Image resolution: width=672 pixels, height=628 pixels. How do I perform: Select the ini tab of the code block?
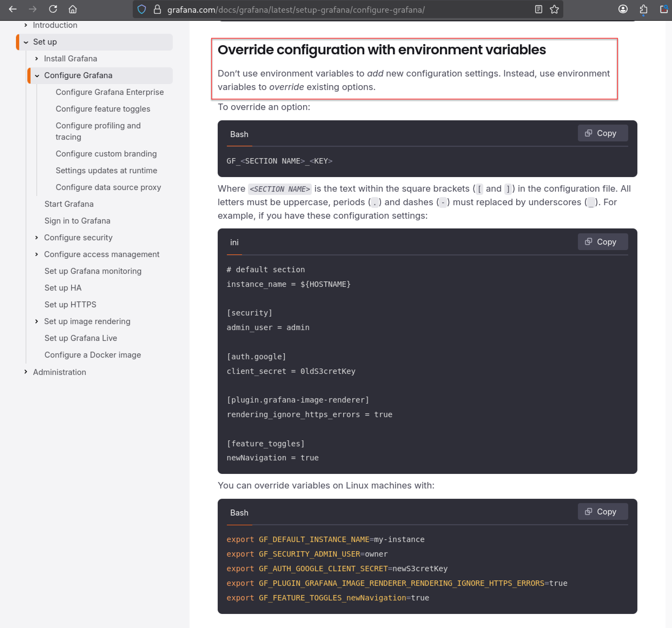pyautogui.click(x=234, y=243)
